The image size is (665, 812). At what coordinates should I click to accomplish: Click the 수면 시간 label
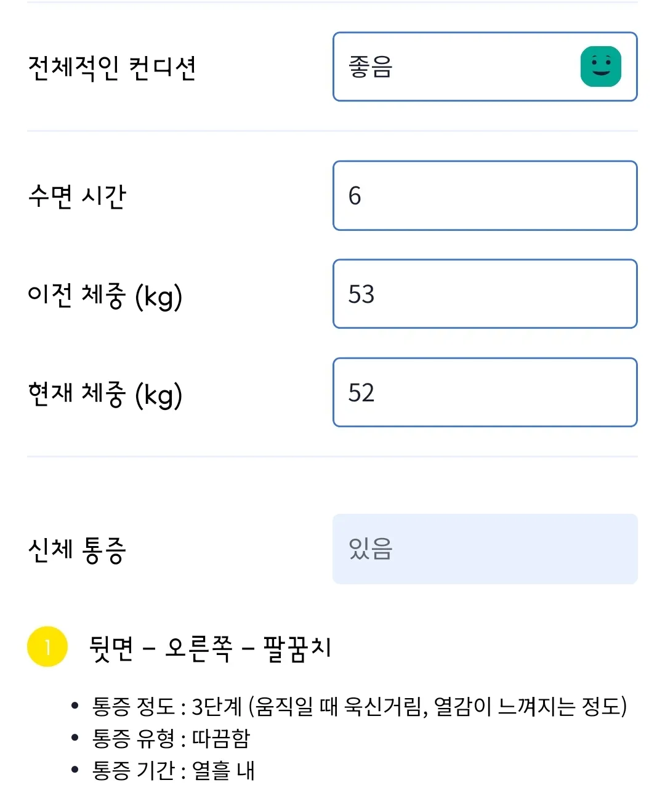click(77, 196)
